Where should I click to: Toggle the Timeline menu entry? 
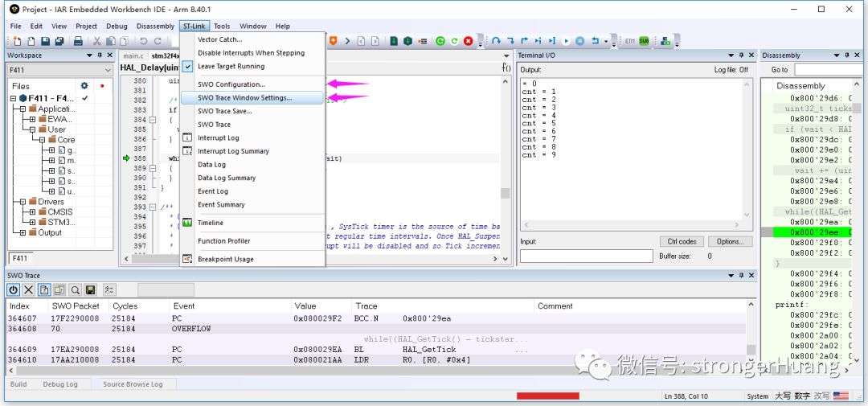[211, 223]
